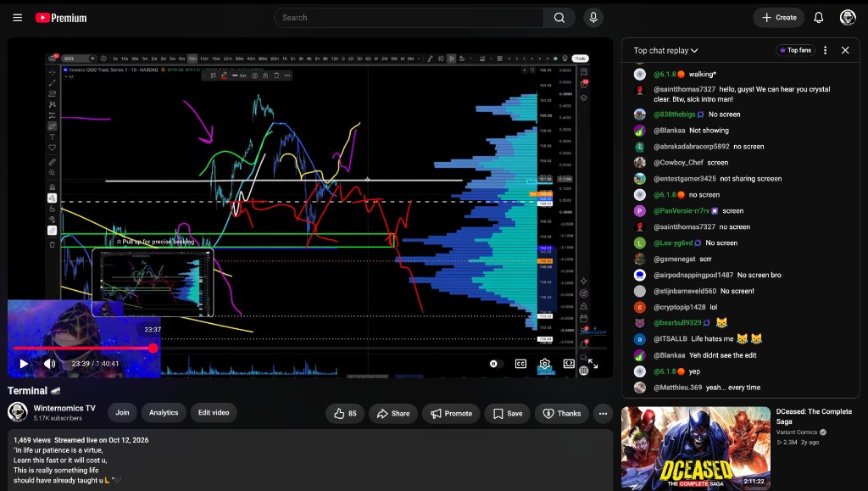The height and width of the screenshot is (491, 868).
Task: Open the player settings gear
Action: tap(545, 364)
